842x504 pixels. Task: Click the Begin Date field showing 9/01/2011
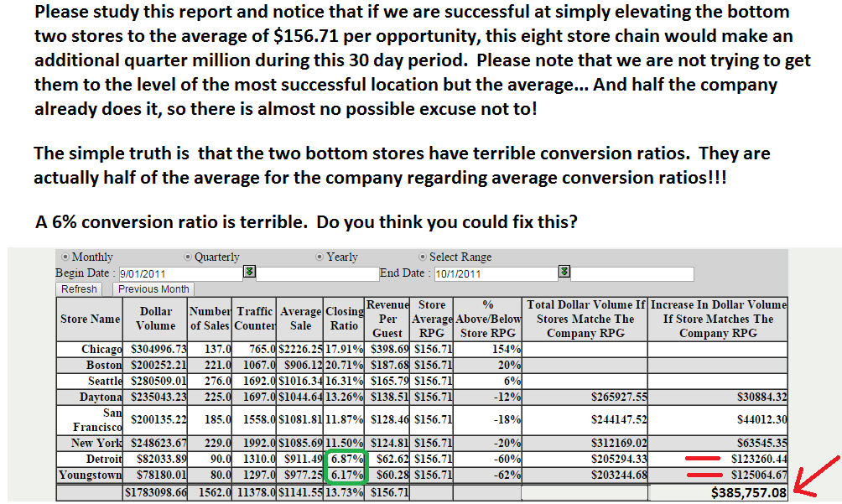coord(180,273)
